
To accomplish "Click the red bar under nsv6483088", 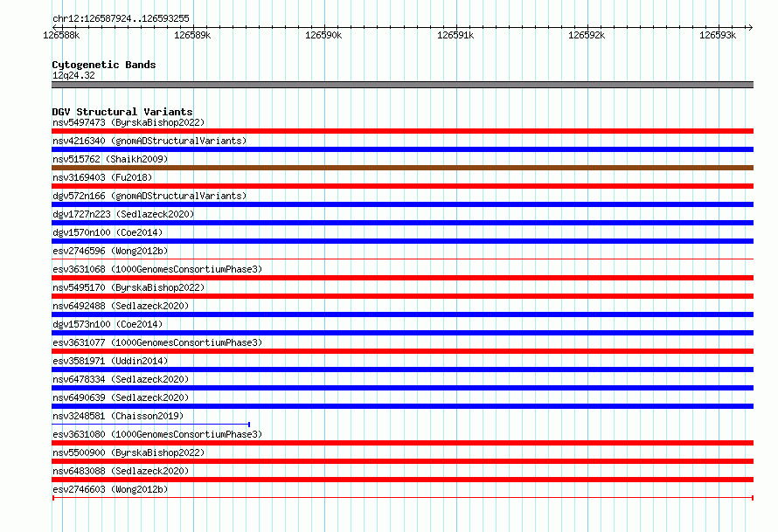I will pyautogui.click(x=402, y=480).
